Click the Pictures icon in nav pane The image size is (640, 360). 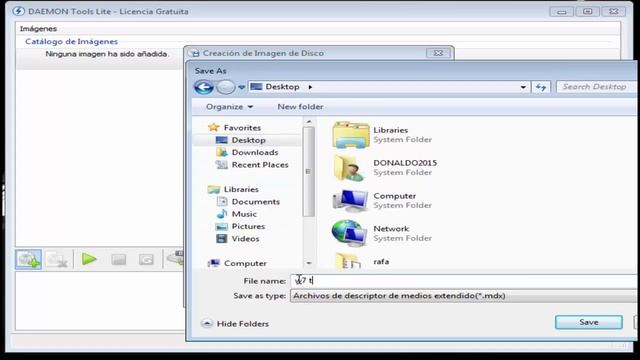222,227
